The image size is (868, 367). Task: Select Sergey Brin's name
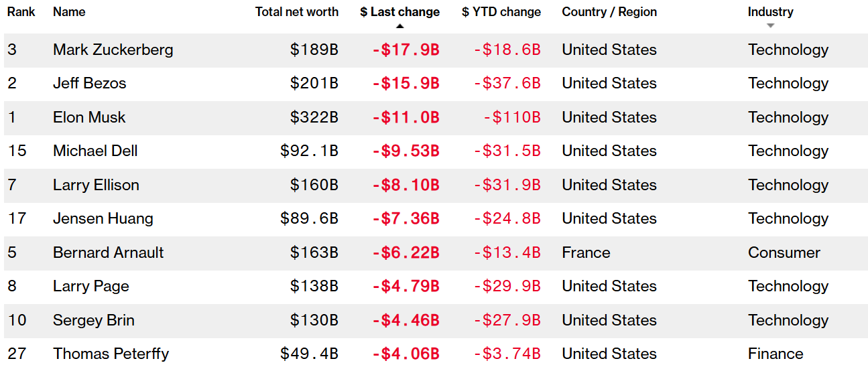(93, 321)
